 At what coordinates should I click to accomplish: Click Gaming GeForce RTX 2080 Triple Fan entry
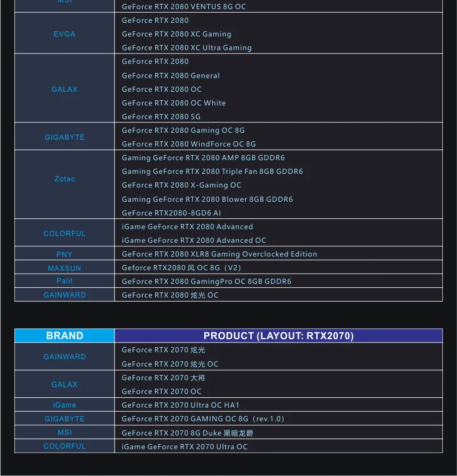(212, 171)
